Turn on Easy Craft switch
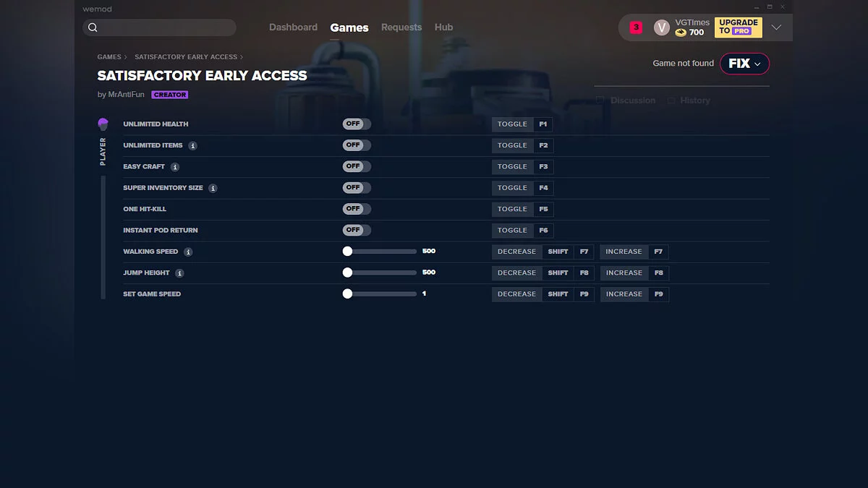Viewport: 868px width, 488px height. pyautogui.click(x=357, y=166)
